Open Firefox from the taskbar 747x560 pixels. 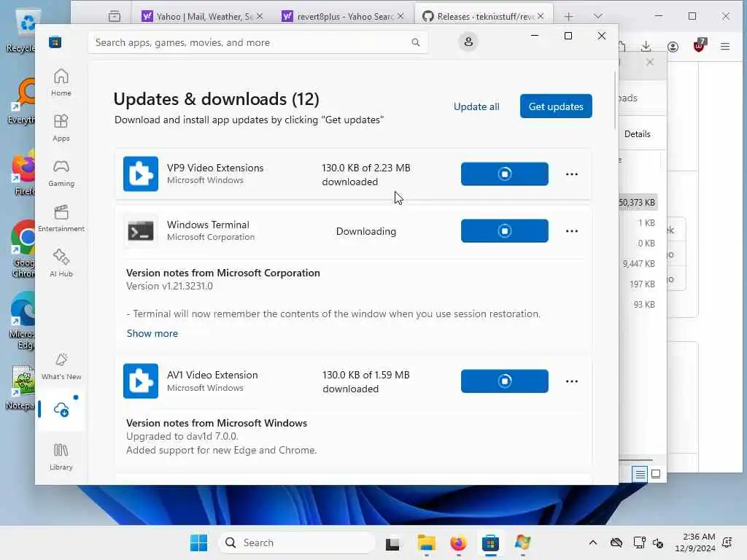pyautogui.click(x=458, y=542)
